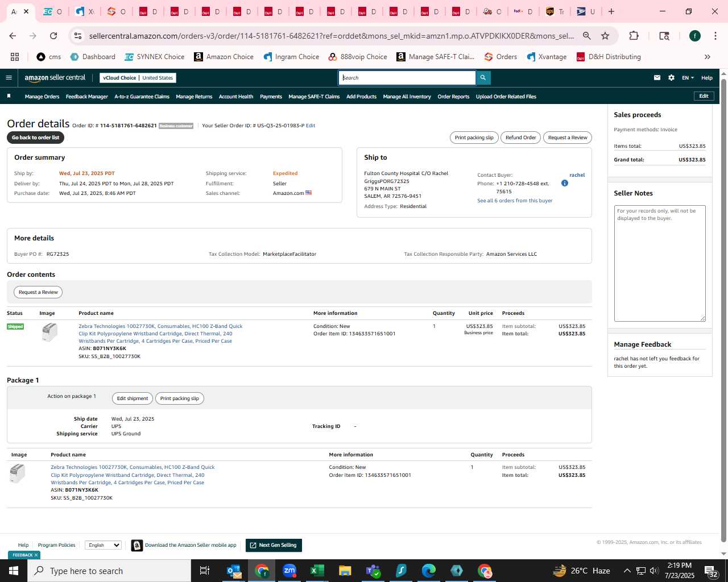Click the Amazon mobile app icon
Image resolution: width=728 pixels, height=582 pixels.
click(x=137, y=546)
